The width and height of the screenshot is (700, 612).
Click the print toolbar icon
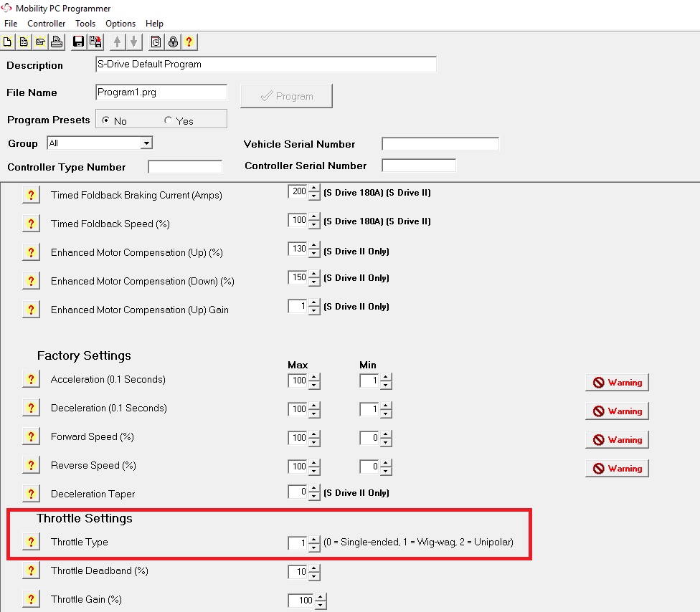[x=56, y=42]
